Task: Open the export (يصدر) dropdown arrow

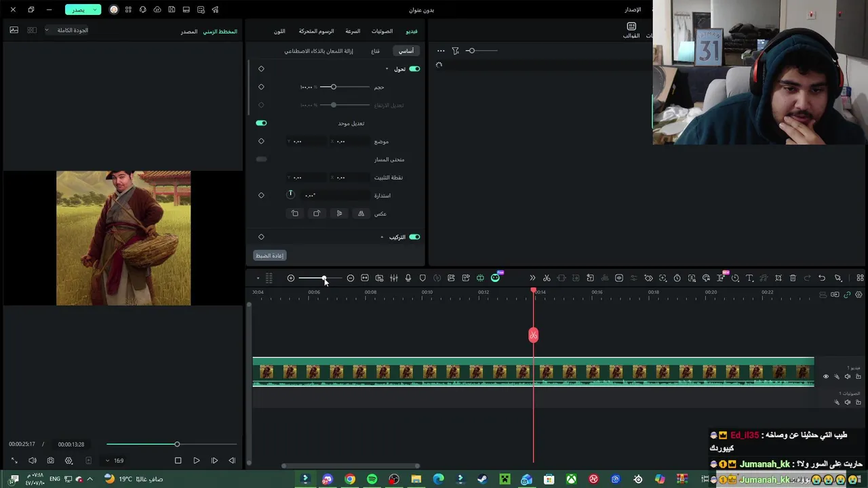Action: [96, 9]
